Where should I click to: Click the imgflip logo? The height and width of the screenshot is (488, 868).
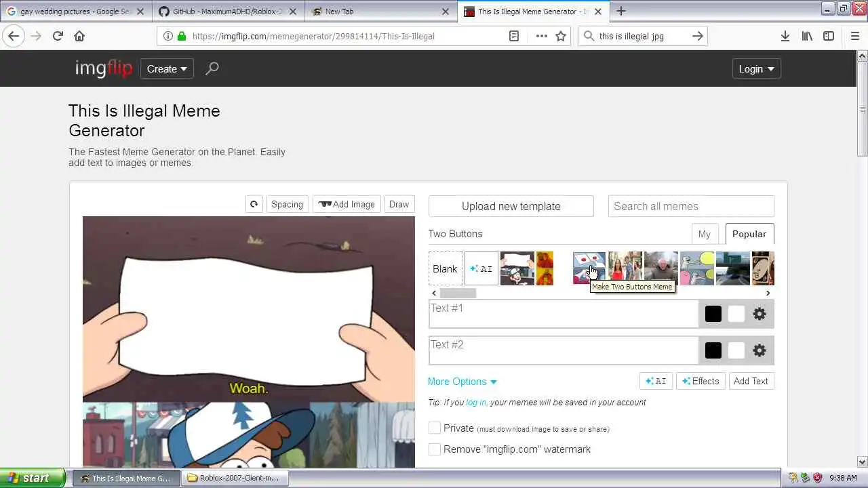coord(103,68)
